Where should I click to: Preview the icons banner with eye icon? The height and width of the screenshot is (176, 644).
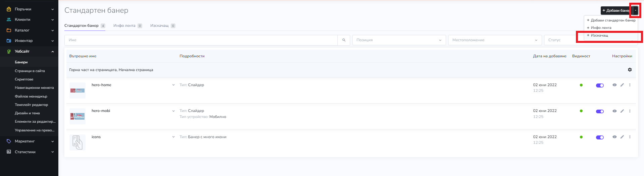pos(614,137)
